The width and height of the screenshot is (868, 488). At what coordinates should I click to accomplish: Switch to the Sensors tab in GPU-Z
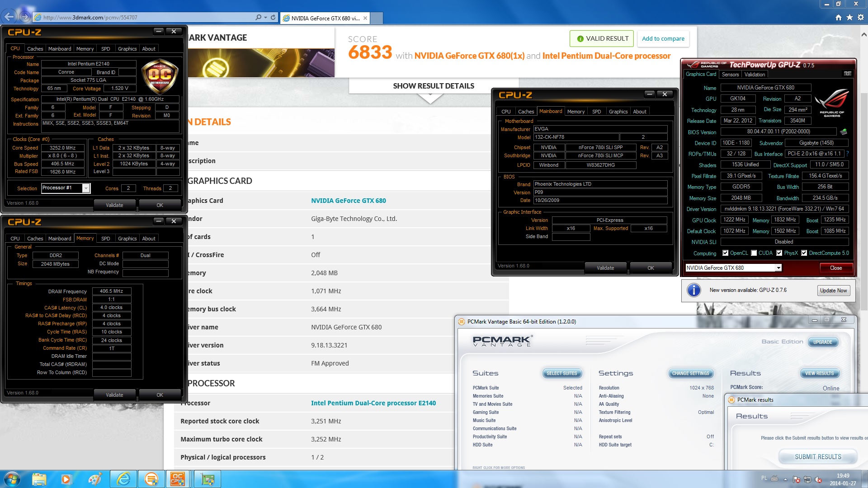click(x=730, y=75)
